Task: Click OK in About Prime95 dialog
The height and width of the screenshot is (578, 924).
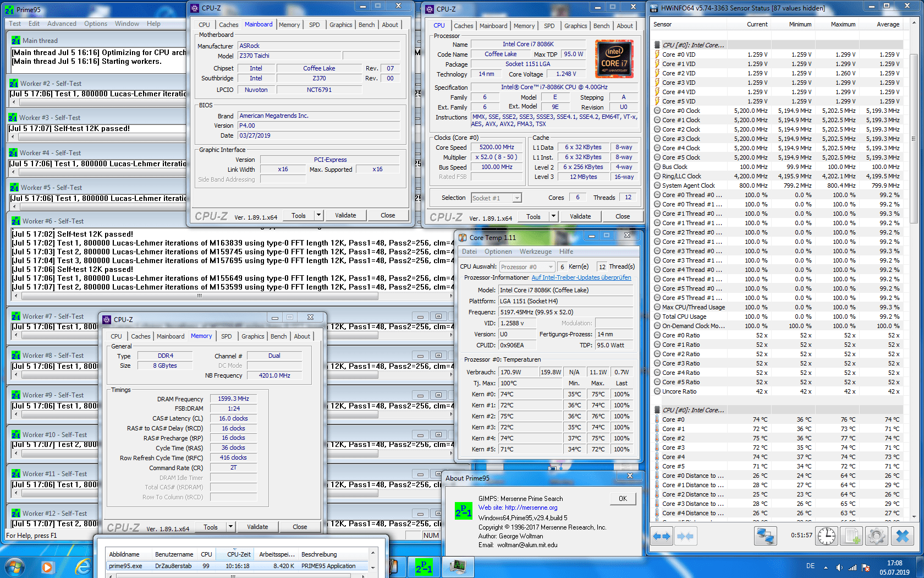Action: click(623, 499)
